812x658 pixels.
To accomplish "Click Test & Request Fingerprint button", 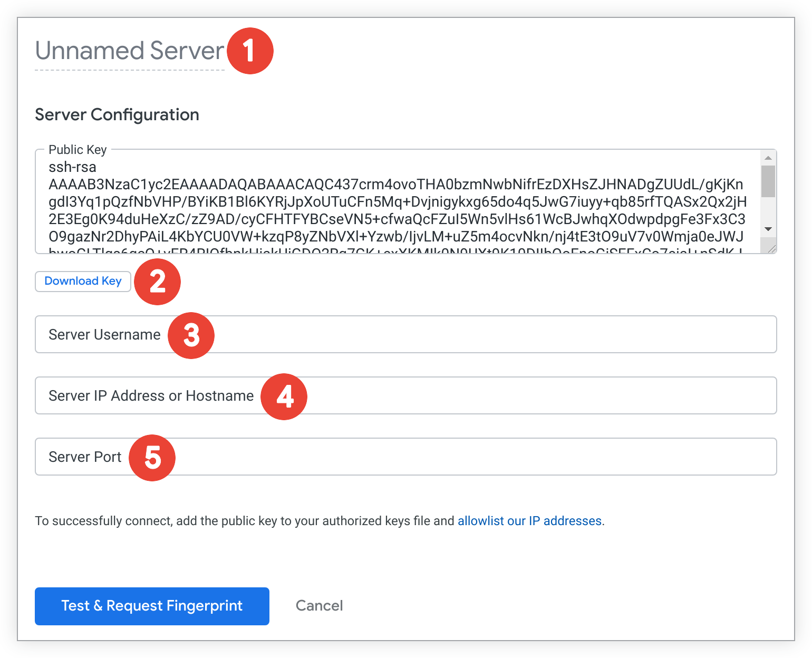I will [x=152, y=606].
